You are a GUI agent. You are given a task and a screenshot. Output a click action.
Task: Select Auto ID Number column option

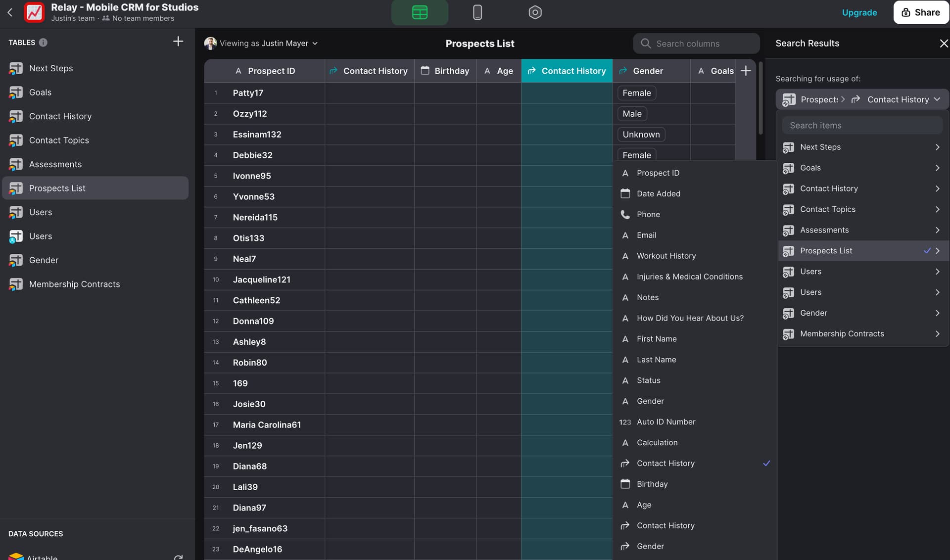coord(666,422)
